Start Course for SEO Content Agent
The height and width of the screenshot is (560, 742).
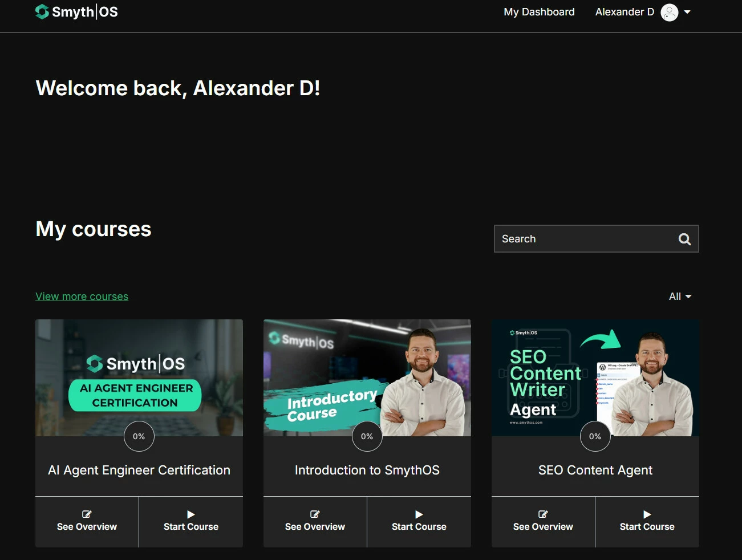pyautogui.click(x=647, y=522)
